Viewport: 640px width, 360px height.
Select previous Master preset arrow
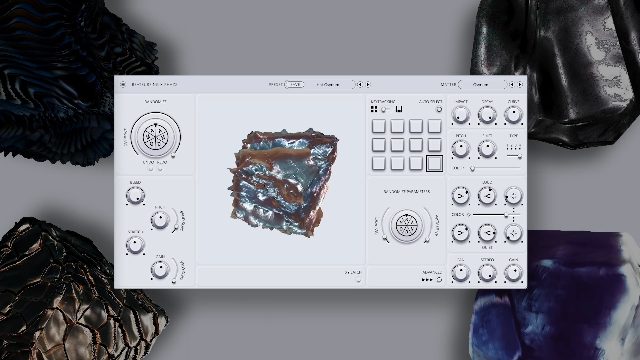pos(512,84)
